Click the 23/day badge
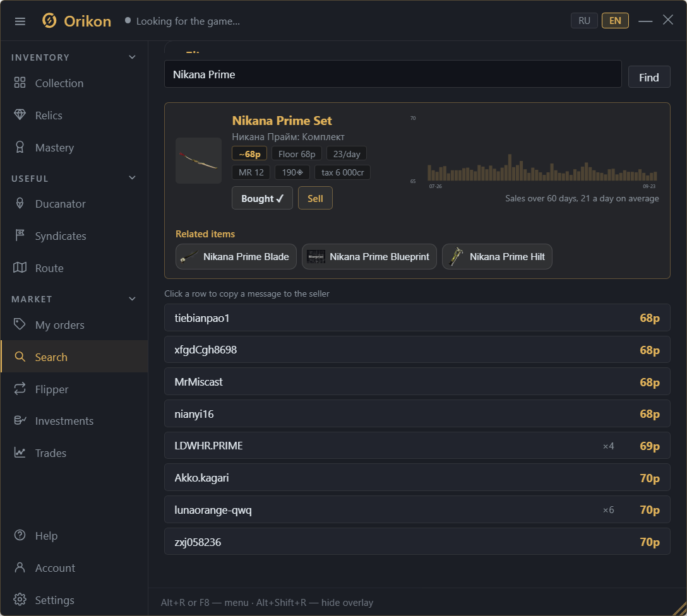 tap(347, 153)
